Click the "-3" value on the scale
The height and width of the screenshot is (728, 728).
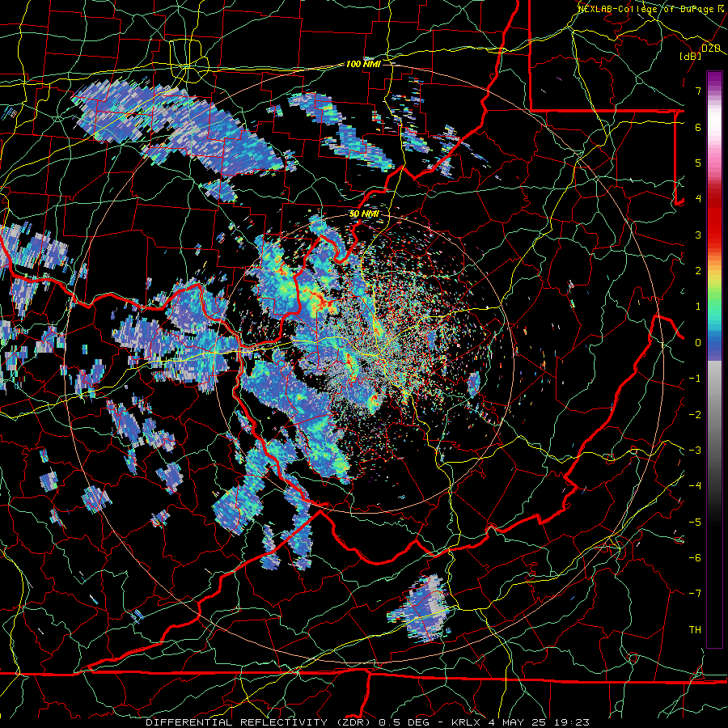pos(695,451)
